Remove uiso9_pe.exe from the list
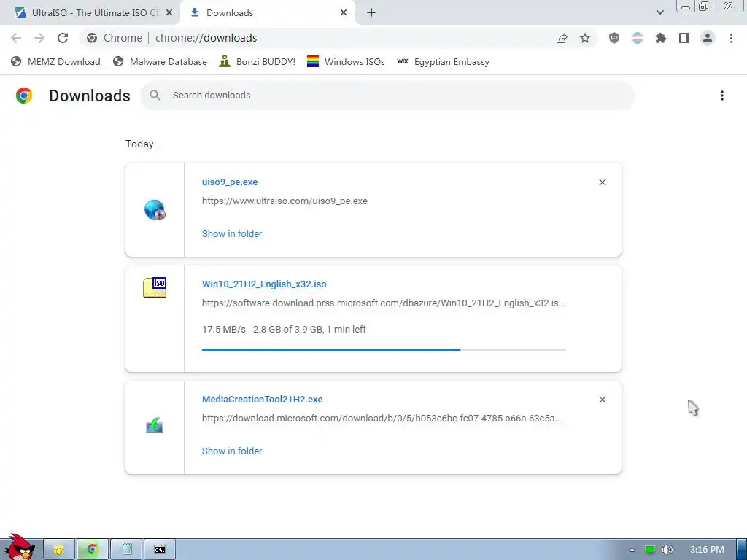 tap(602, 182)
